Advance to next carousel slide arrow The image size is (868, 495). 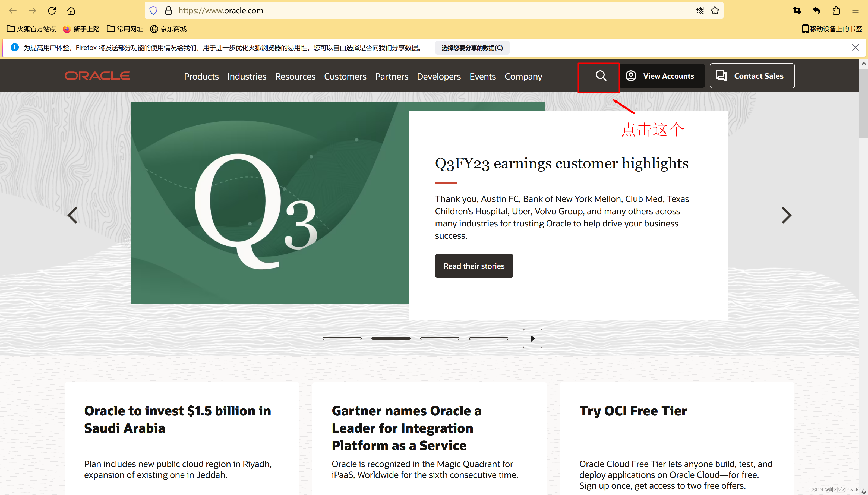click(x=786, y=215)
